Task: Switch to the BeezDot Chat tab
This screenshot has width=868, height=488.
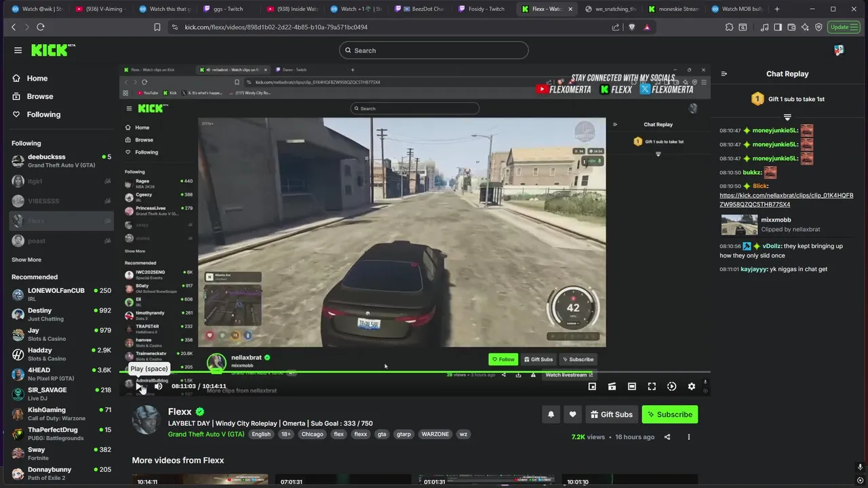Action: coord(419,9)
